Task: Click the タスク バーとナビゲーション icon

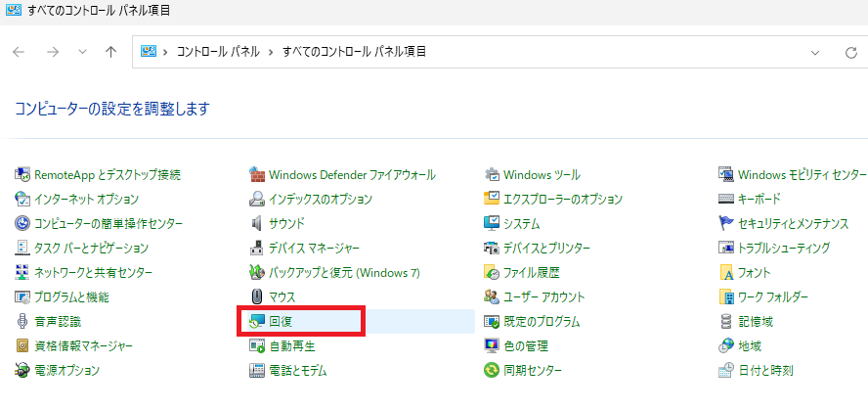Action: point(22,248)
